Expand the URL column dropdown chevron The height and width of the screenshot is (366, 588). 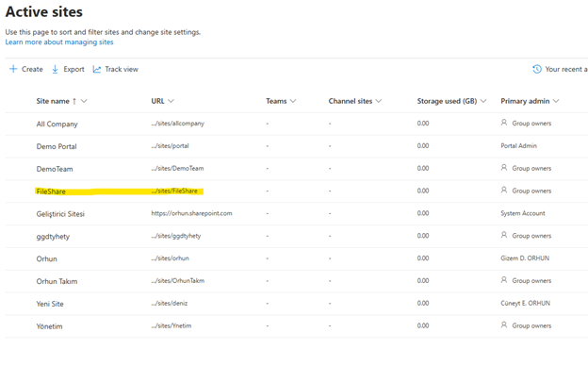pyautogui.click(x=171, y=101)
